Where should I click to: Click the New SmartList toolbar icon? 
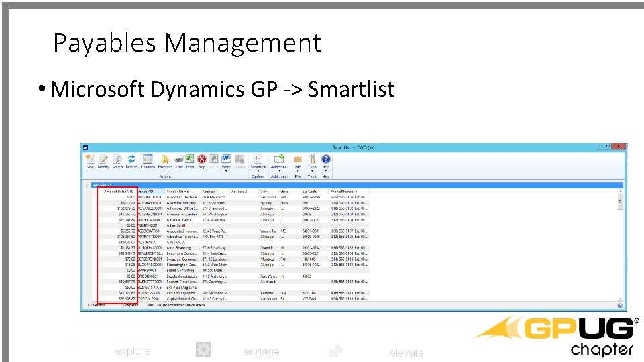click(90, 161)
